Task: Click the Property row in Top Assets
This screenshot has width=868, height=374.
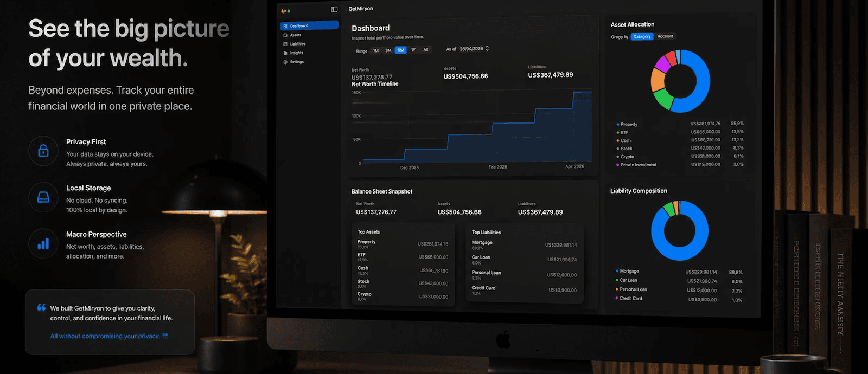Action: pos(403,244)
